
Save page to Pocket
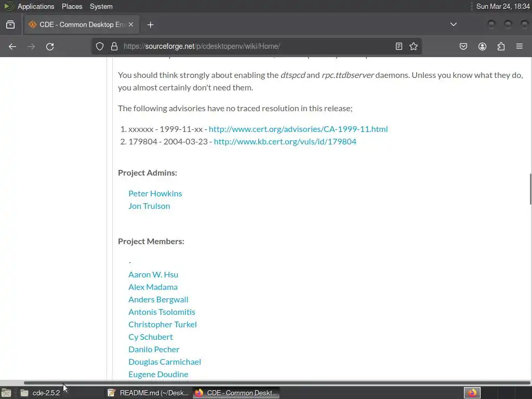coord(463,46)
